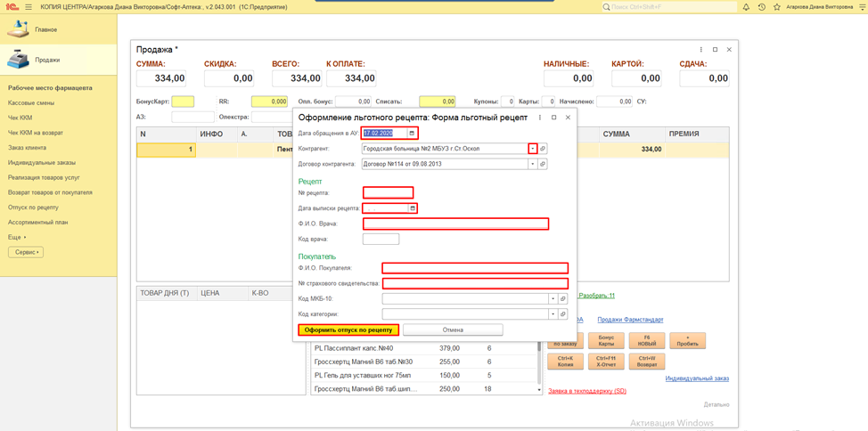868x431 pixels.
Task: Open calendar for Дата выписки рецепта
Action: pos(412,208)
